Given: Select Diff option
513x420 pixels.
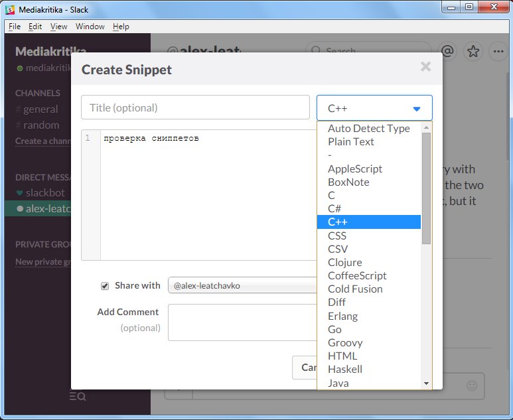Looking at the screenshot, I should pyautogui.click(x=369, y=303).
